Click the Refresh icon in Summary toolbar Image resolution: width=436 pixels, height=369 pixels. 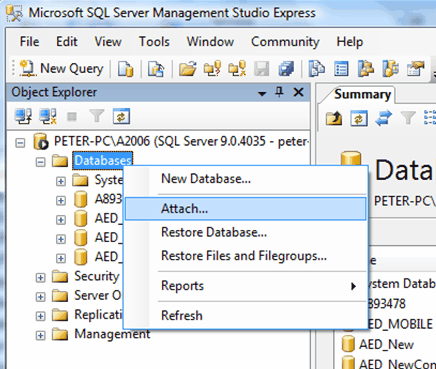point(359,118)
